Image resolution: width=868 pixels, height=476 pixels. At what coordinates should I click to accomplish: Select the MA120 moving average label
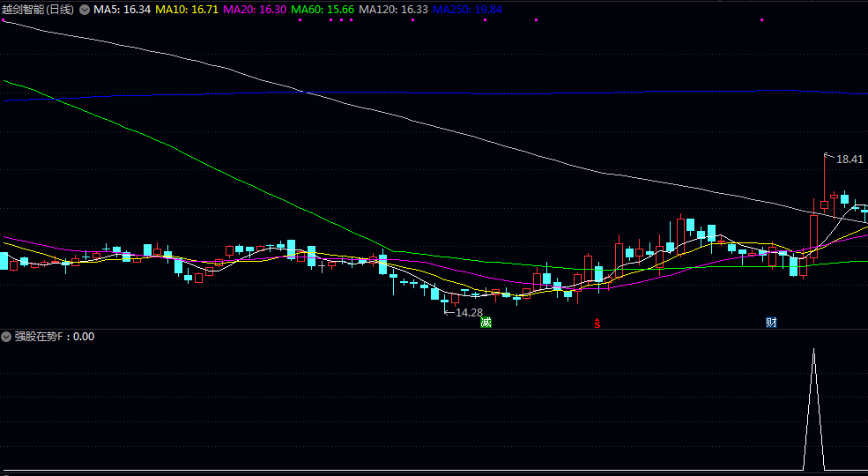tap(394, 10)
